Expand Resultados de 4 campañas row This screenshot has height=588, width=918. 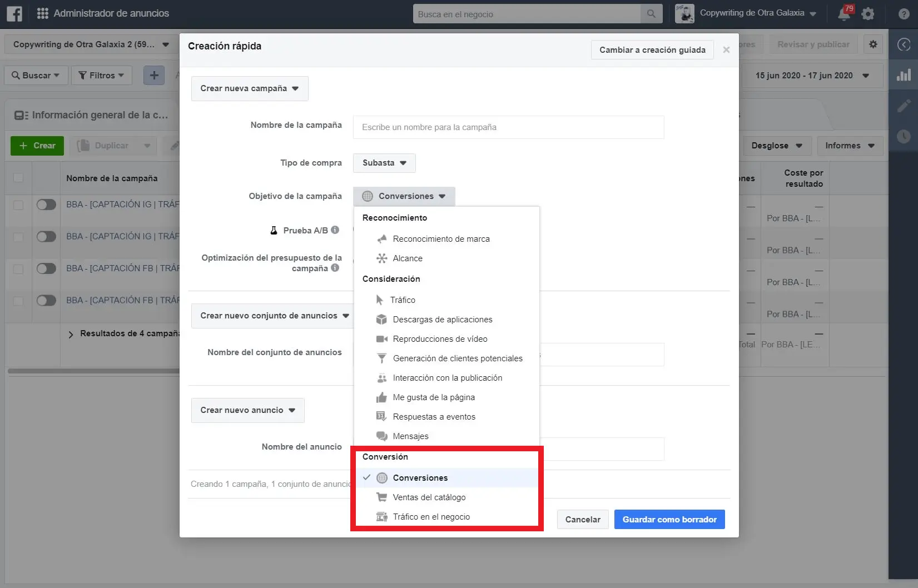71,334
